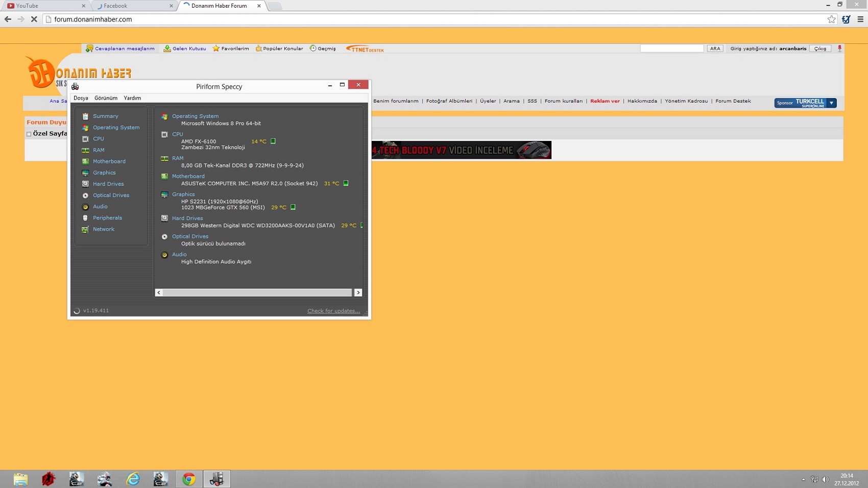Open Internet Explorer from taskbar
The image size is (868, 488).
point(133,479)
